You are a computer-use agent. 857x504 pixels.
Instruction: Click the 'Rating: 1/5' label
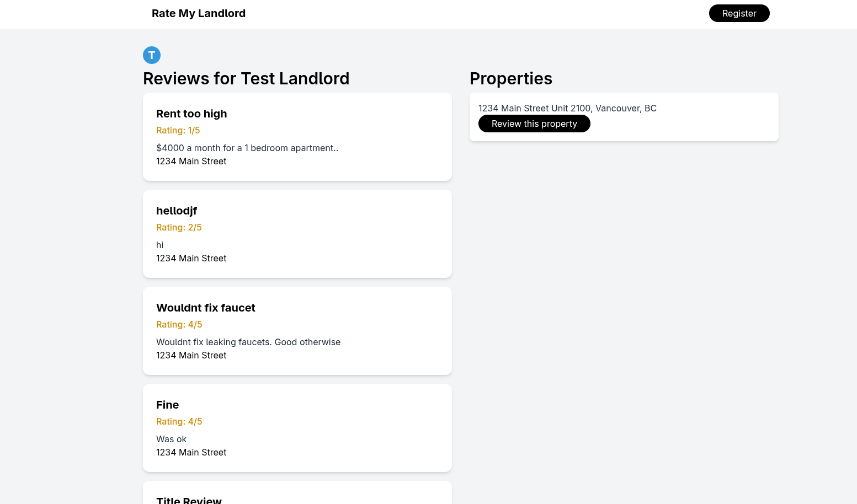pyautogui.click(x=178, y=130)
